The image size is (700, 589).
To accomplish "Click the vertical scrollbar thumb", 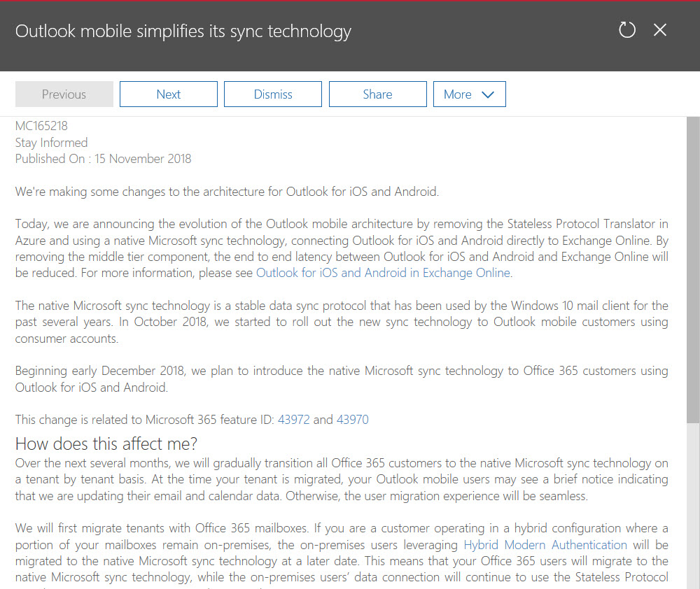I will coord(693,270).
